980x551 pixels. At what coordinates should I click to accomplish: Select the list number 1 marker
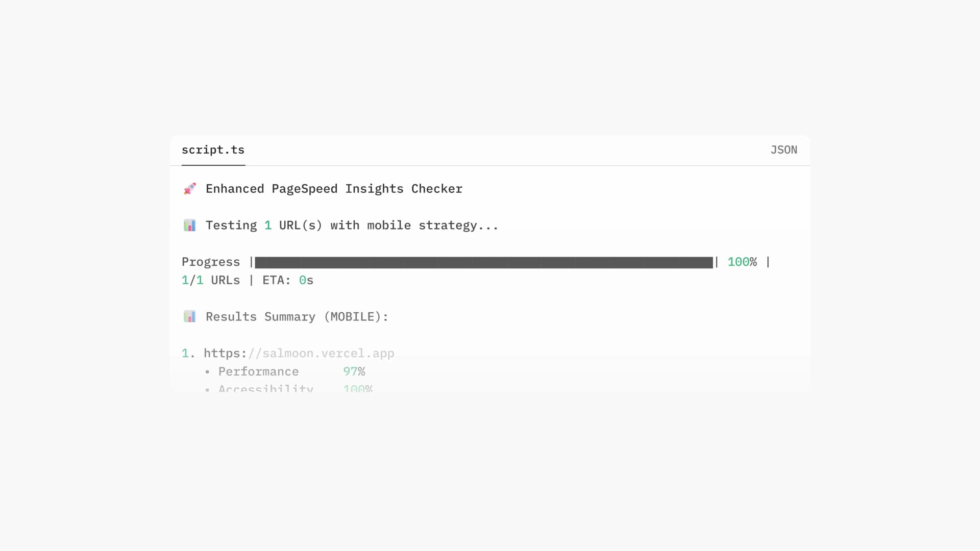coord(188,354)
